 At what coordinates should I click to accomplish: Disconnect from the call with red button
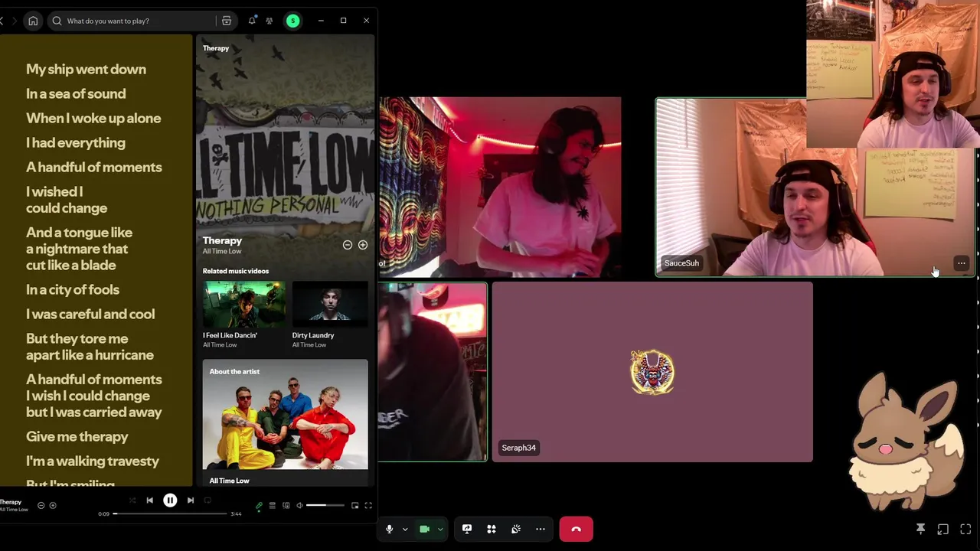click(x=577, y=529)
